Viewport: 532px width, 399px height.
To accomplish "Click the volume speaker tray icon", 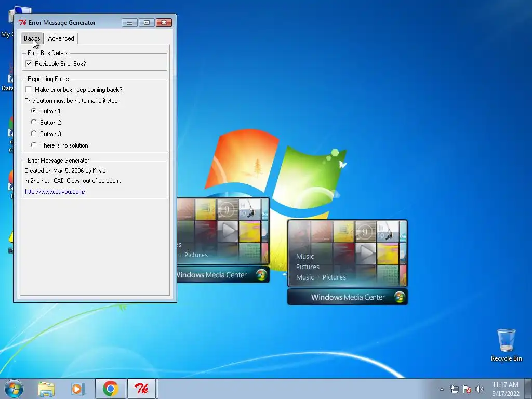I will [x=479, y=389].
